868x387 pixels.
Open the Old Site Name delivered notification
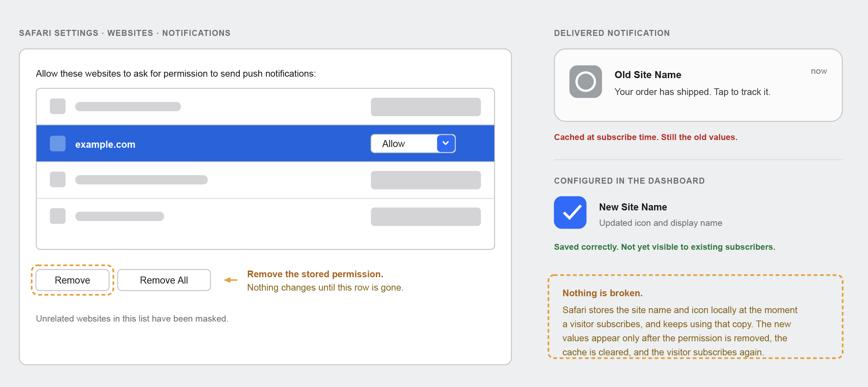tap(698, 85)
